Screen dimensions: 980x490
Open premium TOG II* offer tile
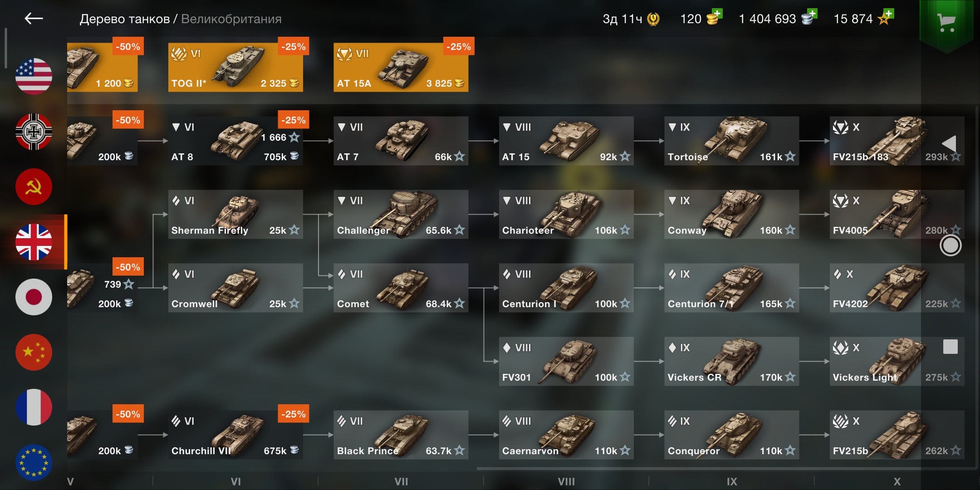235,68
